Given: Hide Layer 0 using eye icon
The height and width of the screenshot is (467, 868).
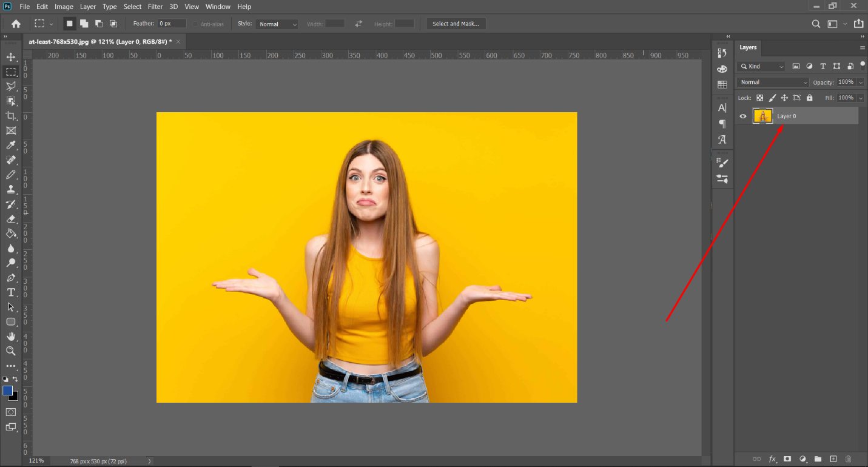Looking at the screenshot, I should 743,116.
